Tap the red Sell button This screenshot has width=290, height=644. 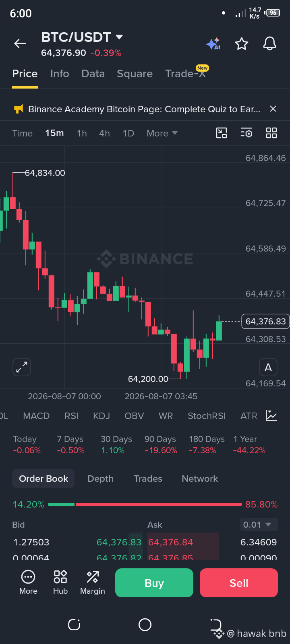[239, 583]
